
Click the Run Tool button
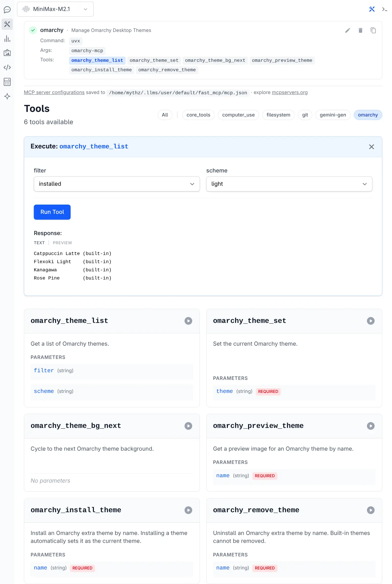click(52, 212)
